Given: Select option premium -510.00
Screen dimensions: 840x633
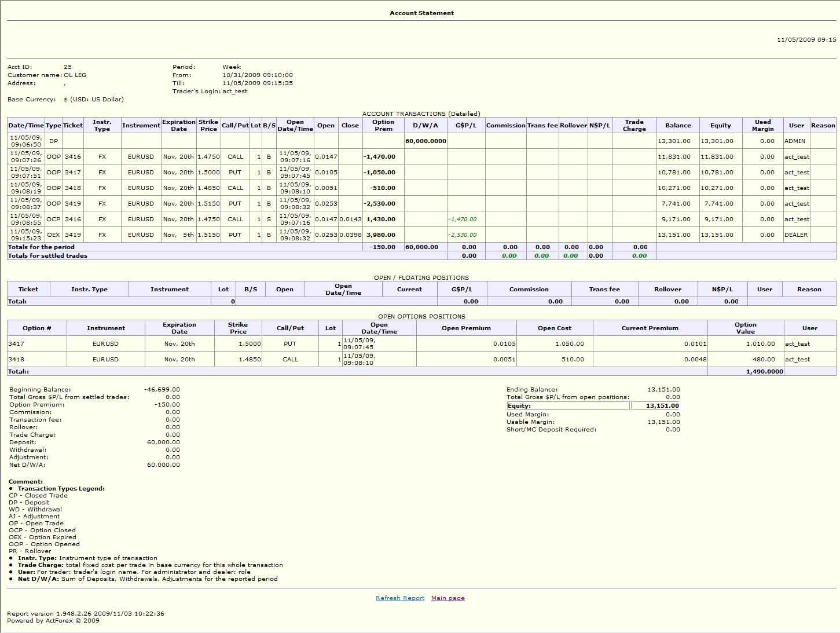Looking at the screenshot, I should 383,188.
